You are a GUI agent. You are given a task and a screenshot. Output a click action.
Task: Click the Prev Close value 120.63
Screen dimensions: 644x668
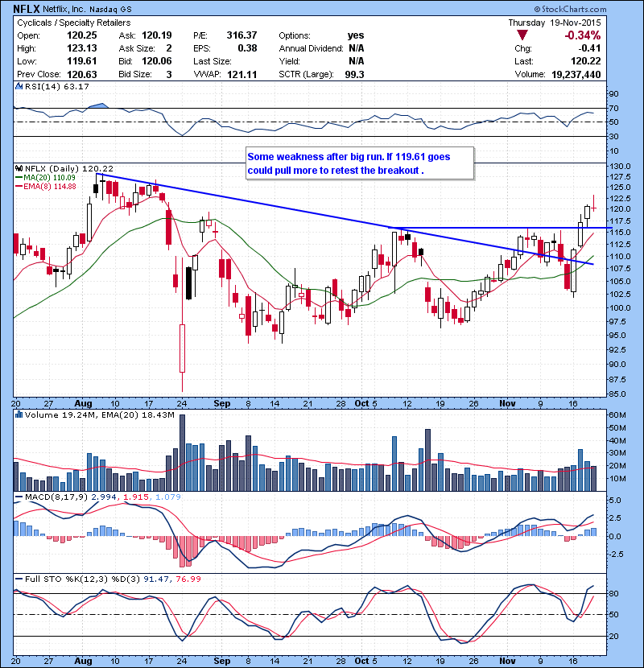coord(82,75)
